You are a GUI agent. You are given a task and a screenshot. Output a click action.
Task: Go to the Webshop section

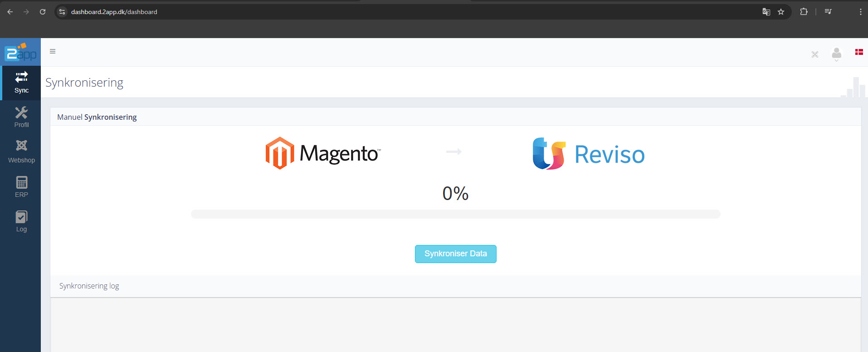tap(21, 152)
